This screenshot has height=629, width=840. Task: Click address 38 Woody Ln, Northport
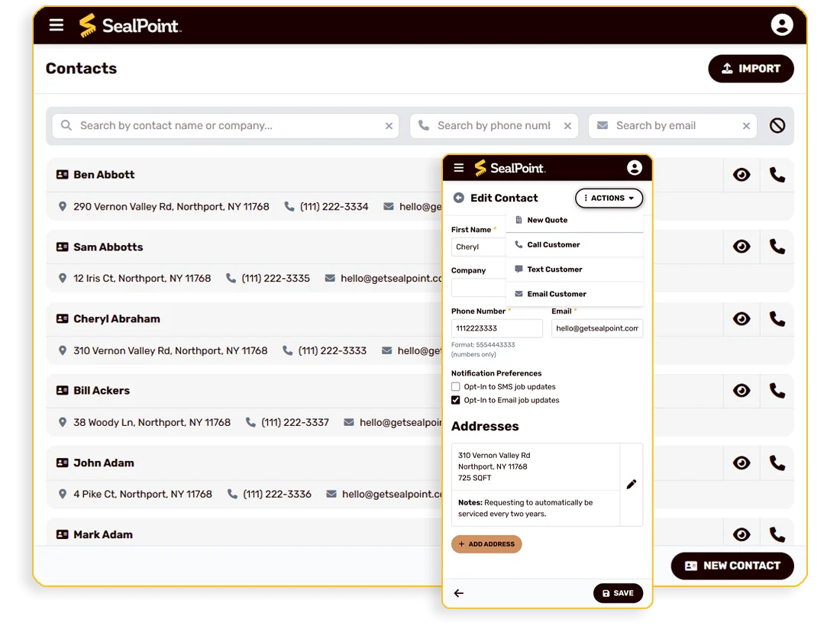tap(152, 422)
